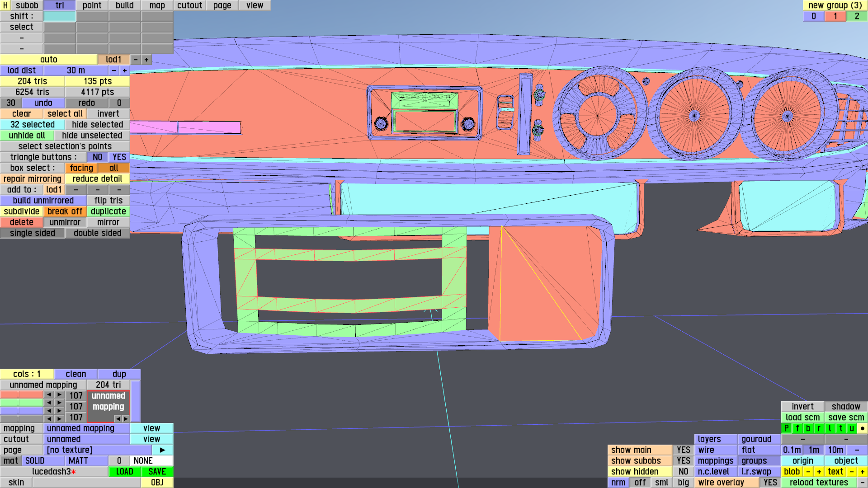This screenshot has height=488, width=868.
Task: Click the left arrow next to the green group color
Action: [48, 403]
